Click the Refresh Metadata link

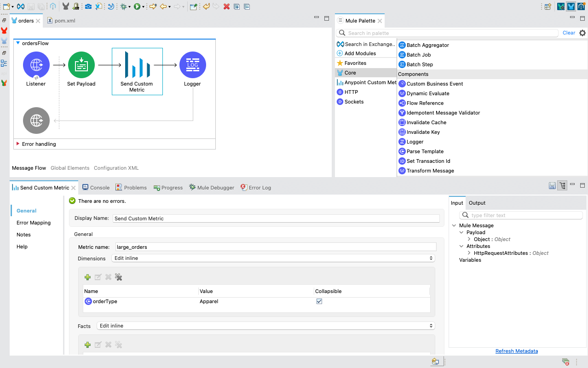click(516, 351)
